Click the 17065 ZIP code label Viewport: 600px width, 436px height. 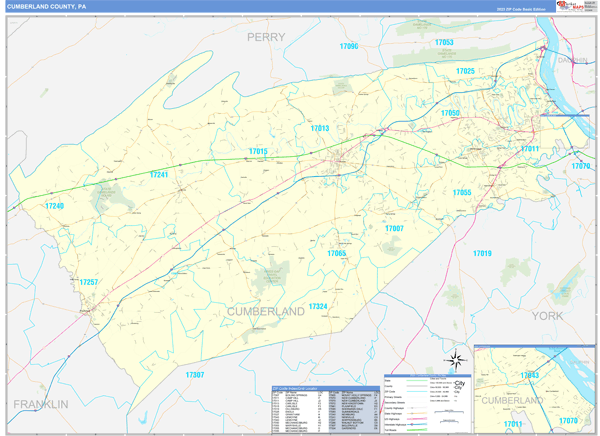click(x=336, y=254)
